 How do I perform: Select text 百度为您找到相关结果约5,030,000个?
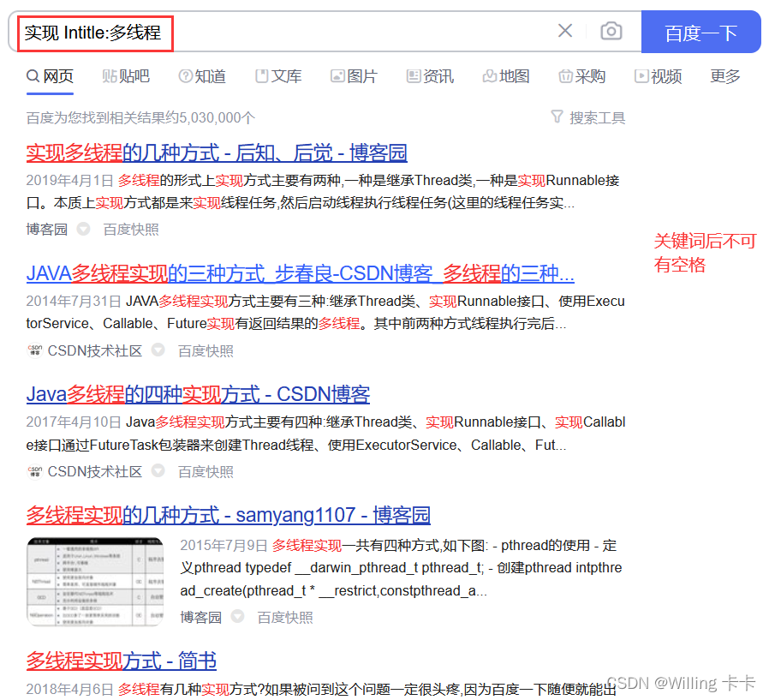140,117
